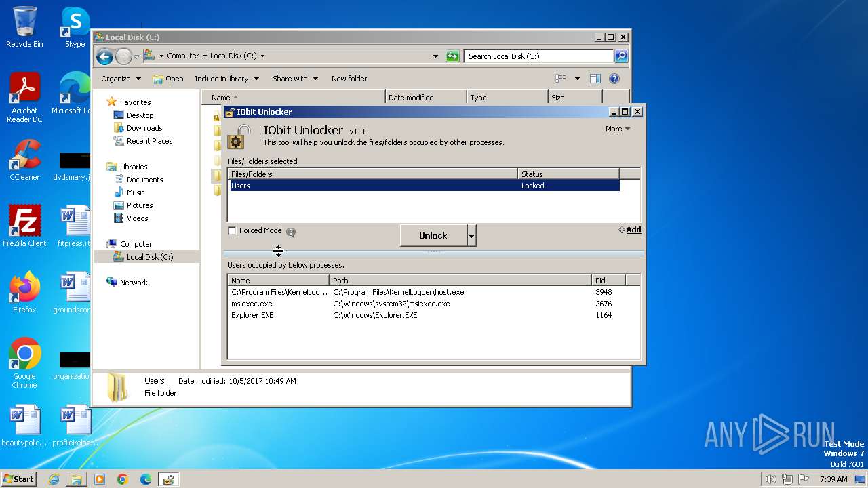This screenshot has width=868, height=488.
Task: Go back in Explorer window
Action: click(x=104, y=56)
